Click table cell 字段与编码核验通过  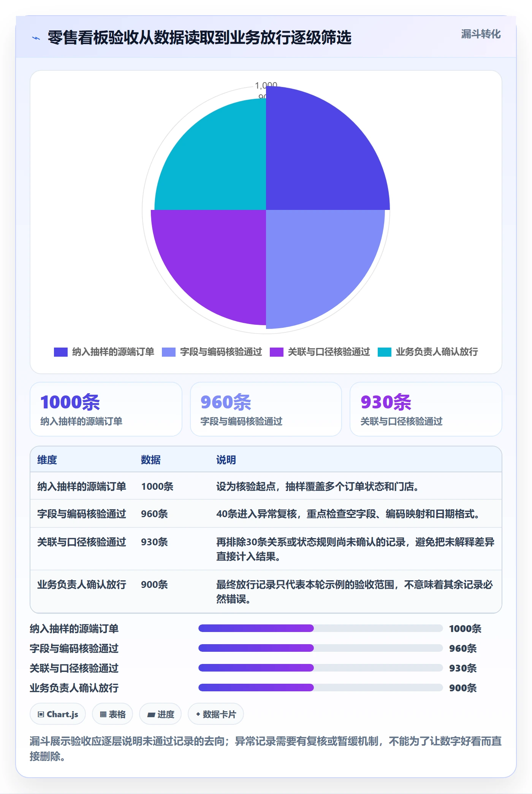(x=82, y=514)
